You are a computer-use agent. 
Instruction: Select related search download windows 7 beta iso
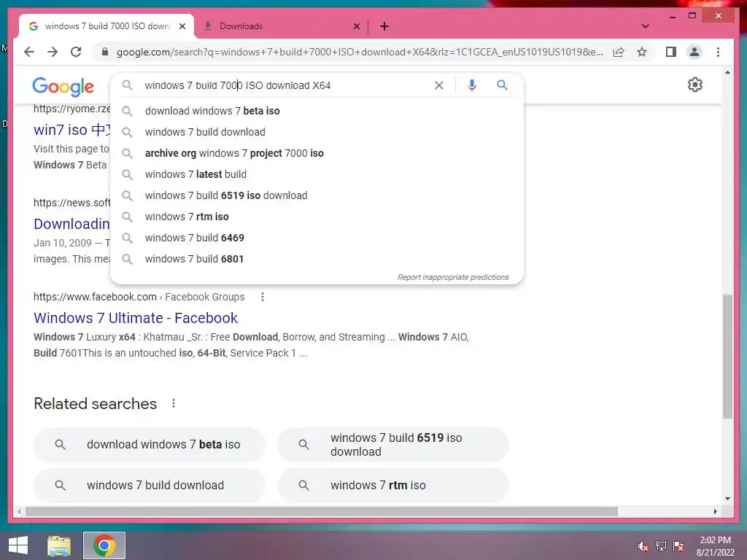[x=149, y=444]
